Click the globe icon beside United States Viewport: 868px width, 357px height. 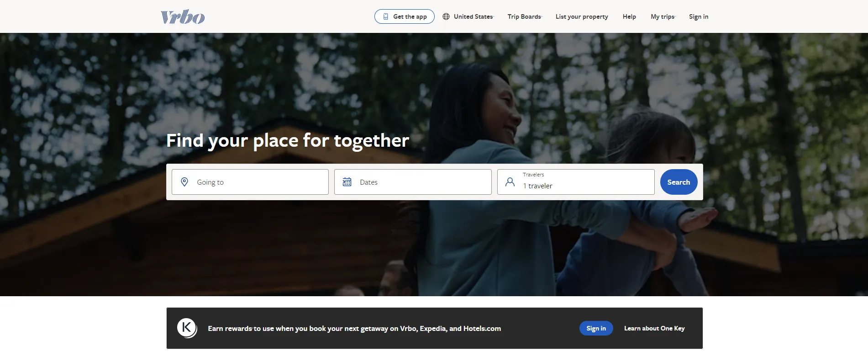click(x=446, y=16)
